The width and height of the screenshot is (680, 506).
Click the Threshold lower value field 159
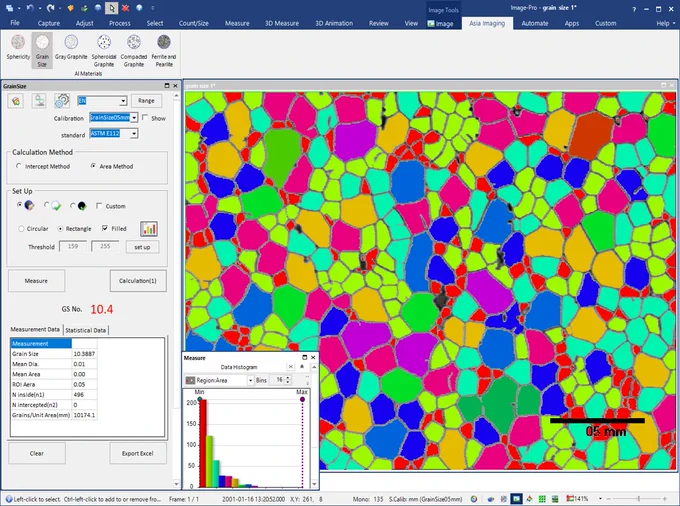(73, 246)
